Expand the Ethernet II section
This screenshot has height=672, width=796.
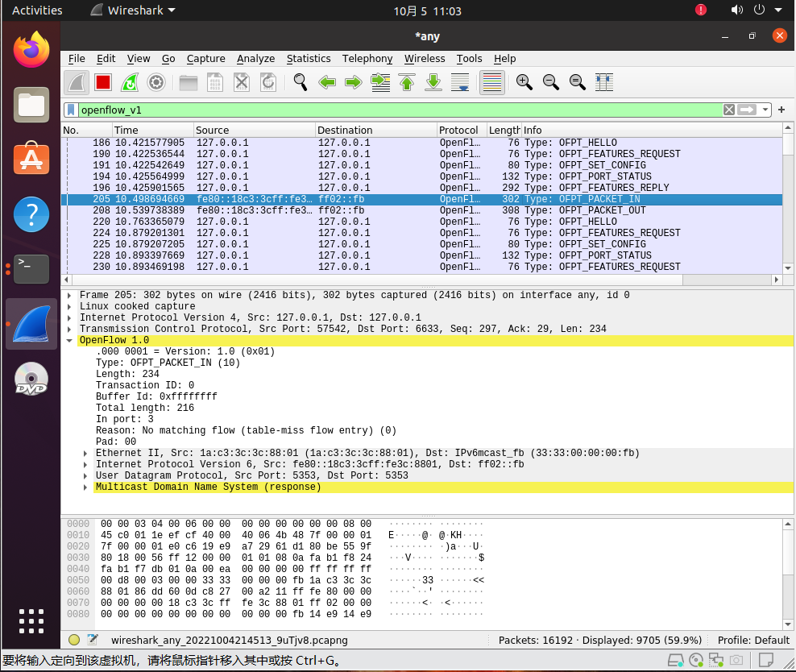(x=86, y=454)
